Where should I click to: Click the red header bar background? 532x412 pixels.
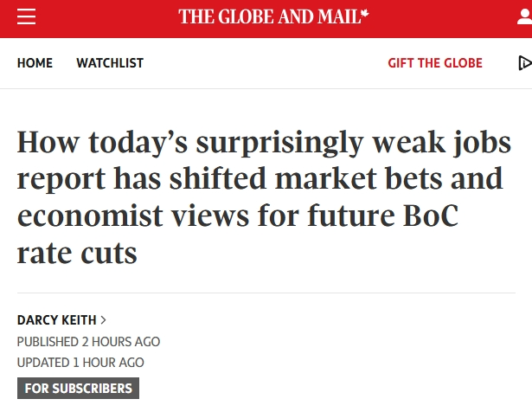point(102,19)
